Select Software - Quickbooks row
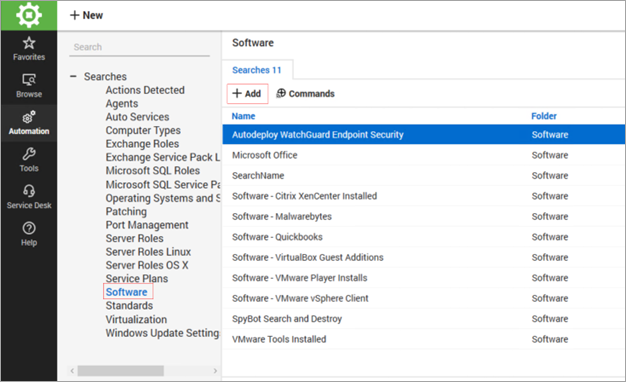 (424, 237)
